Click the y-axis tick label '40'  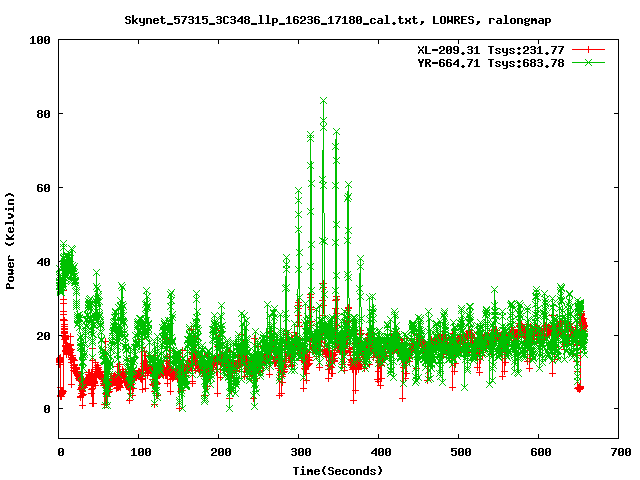click(x=44, y=262)
